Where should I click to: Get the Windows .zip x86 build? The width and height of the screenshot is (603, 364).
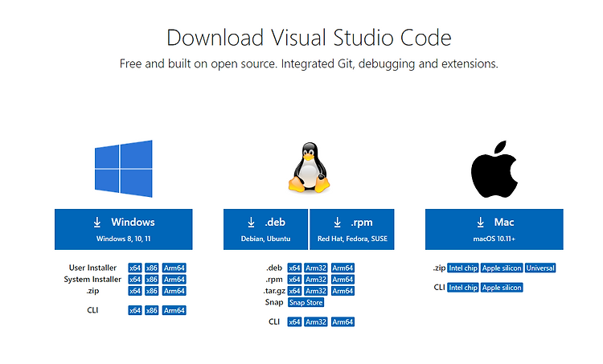click(152, 291)
